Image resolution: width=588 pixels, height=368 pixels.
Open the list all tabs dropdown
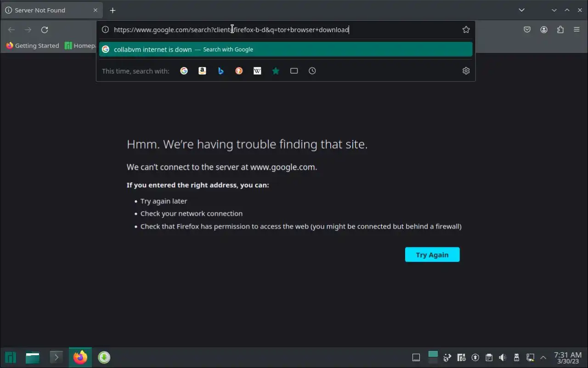[521, 10]
